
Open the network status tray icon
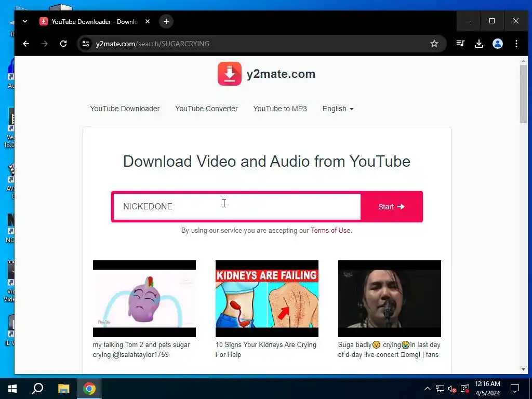coord(440,389)
